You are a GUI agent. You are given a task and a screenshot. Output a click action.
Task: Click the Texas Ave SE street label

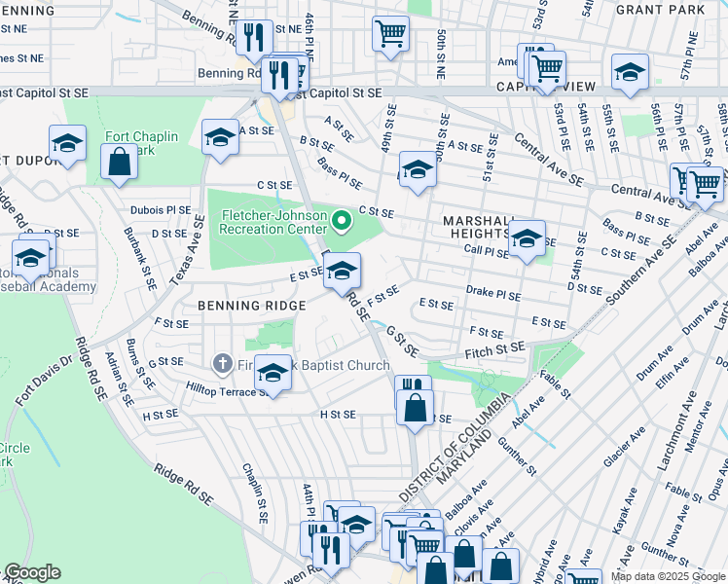[187, 251]
